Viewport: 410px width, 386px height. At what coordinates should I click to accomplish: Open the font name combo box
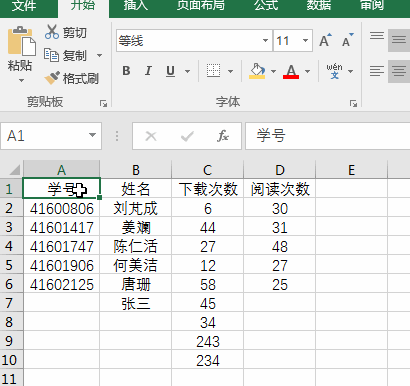pos(194,41)
